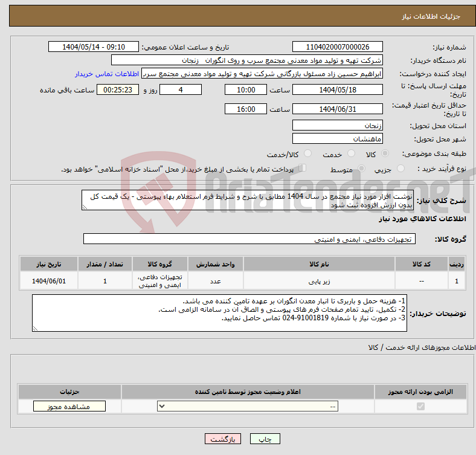Select the جزیی purchase type radio
476x455 pixels.
400,168
